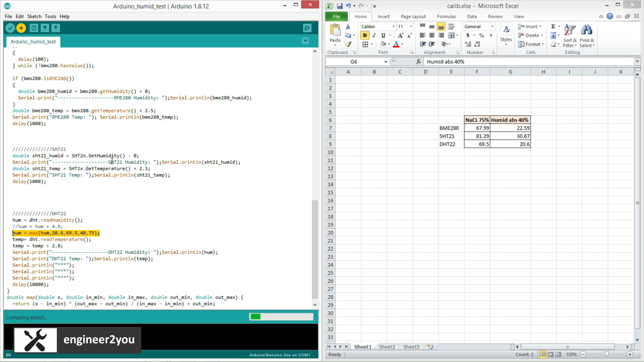The width and height of the screenshot is (644, 362).
Task: Click the Decrease Decimal icon
Action: [477, 44]
